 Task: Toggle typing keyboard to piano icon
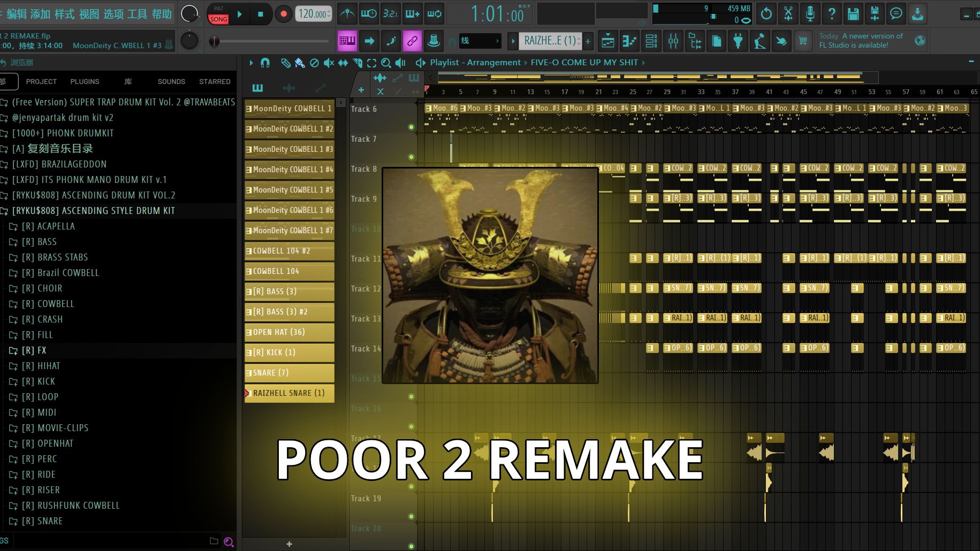[x=347, y=41]
